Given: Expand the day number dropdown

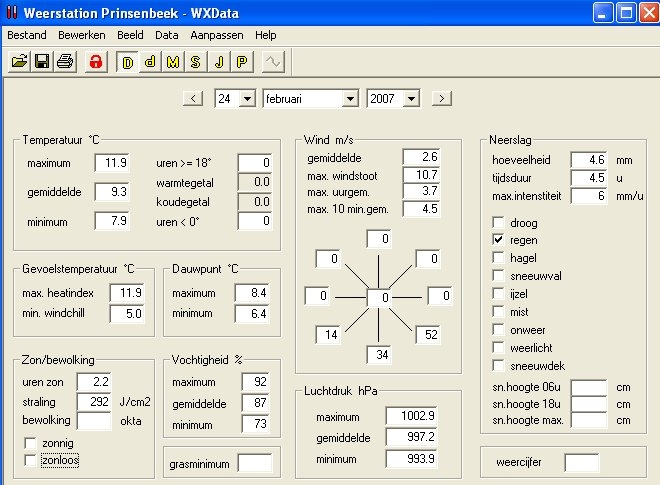Looking at the screenshot, I should coord(248,99).
